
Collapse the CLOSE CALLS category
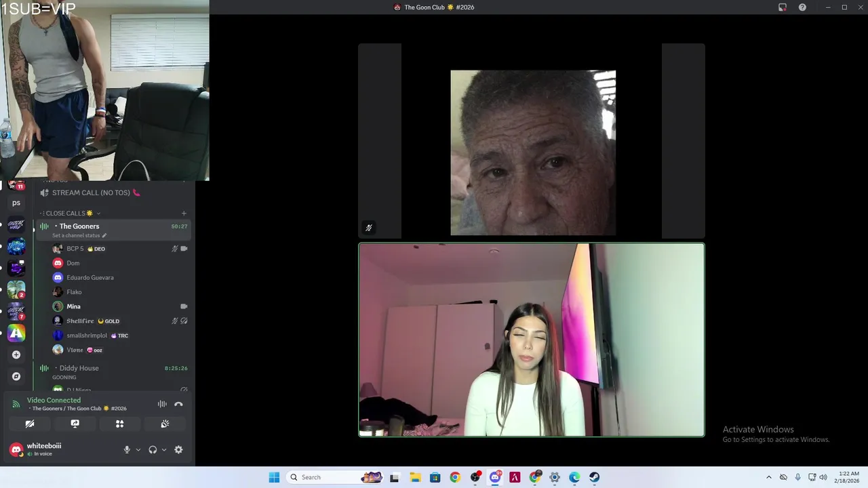tap(70, 213)
